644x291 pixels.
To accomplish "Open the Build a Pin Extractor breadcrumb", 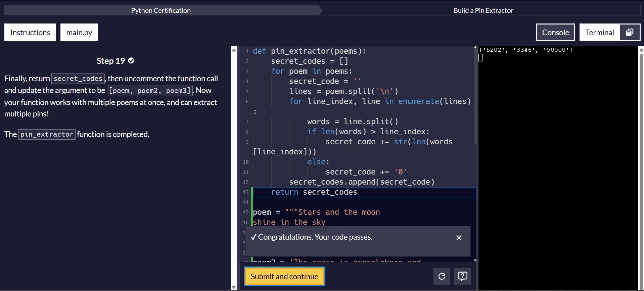I will [x=483, y=10].
